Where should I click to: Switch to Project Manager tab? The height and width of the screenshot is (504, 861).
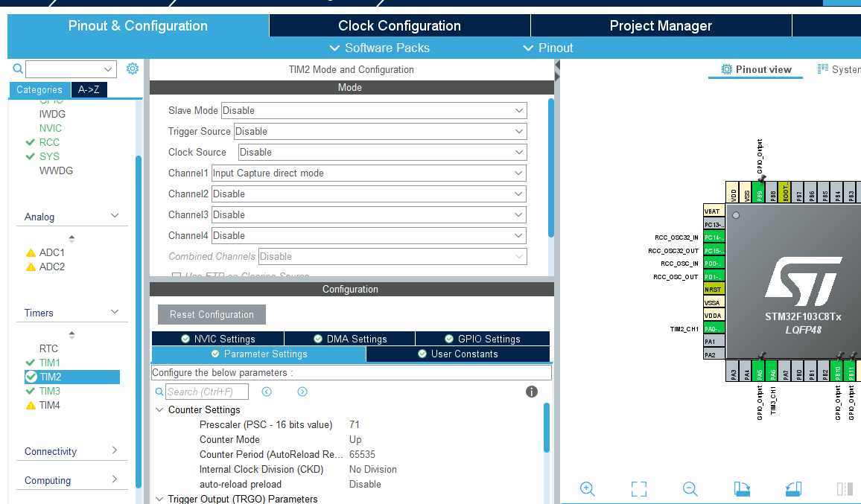click(661, 25)
